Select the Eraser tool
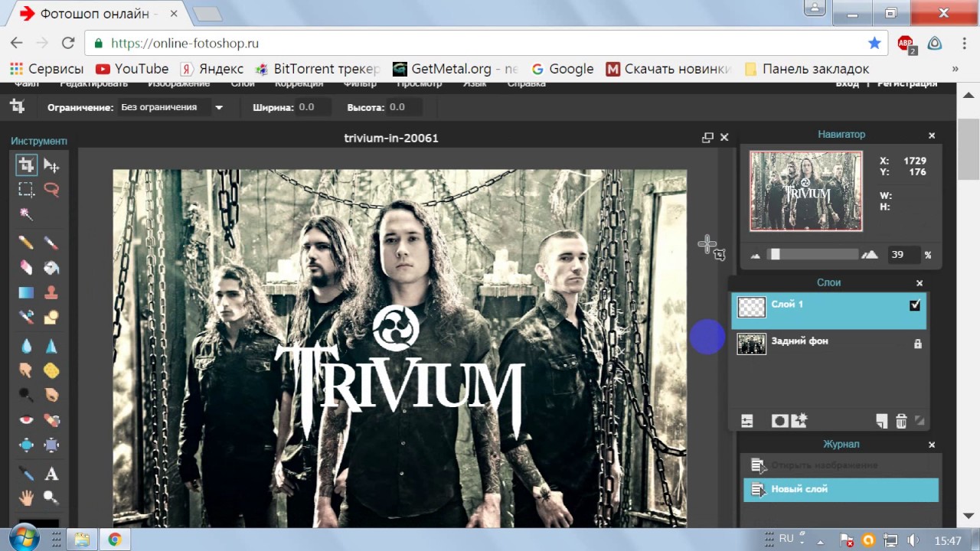 pos(26,267)
